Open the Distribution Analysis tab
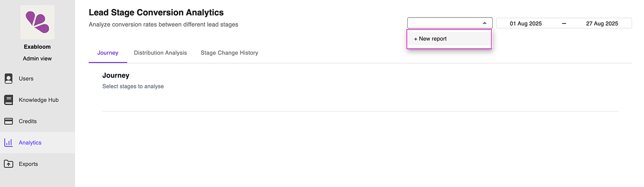644x187 pixels. coord(160,53)
